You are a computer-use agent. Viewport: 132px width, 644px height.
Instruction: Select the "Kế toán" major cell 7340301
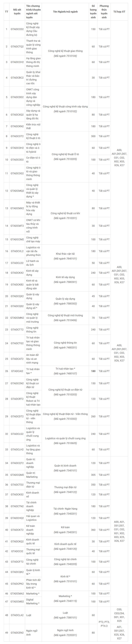[65, 530]
